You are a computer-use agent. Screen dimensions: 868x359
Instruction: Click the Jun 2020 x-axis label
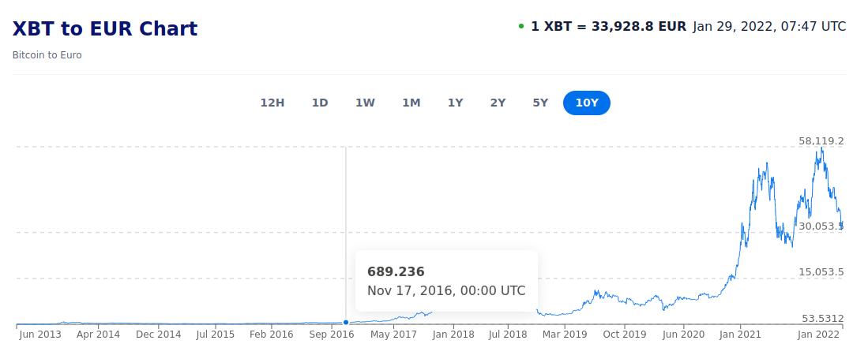(684, 335)
